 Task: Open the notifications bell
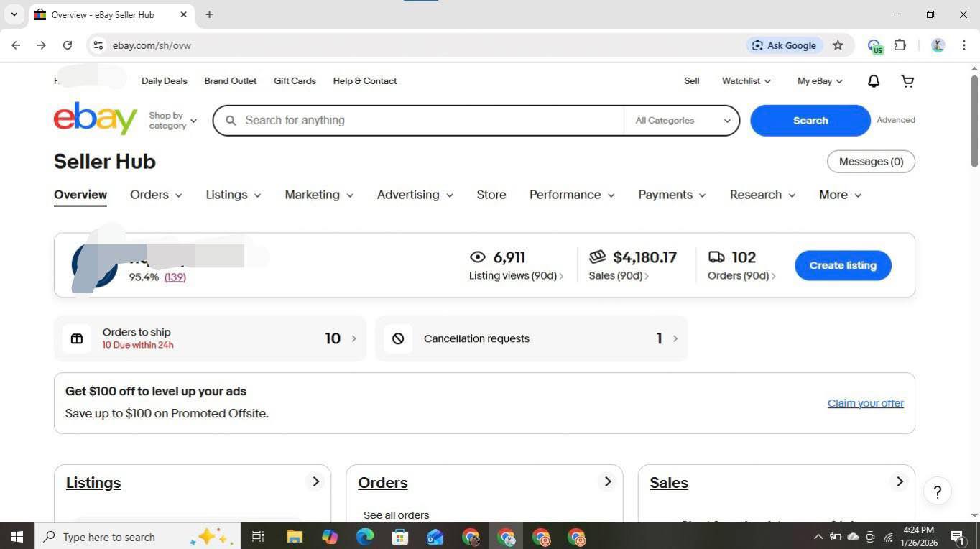coord(872,80)
